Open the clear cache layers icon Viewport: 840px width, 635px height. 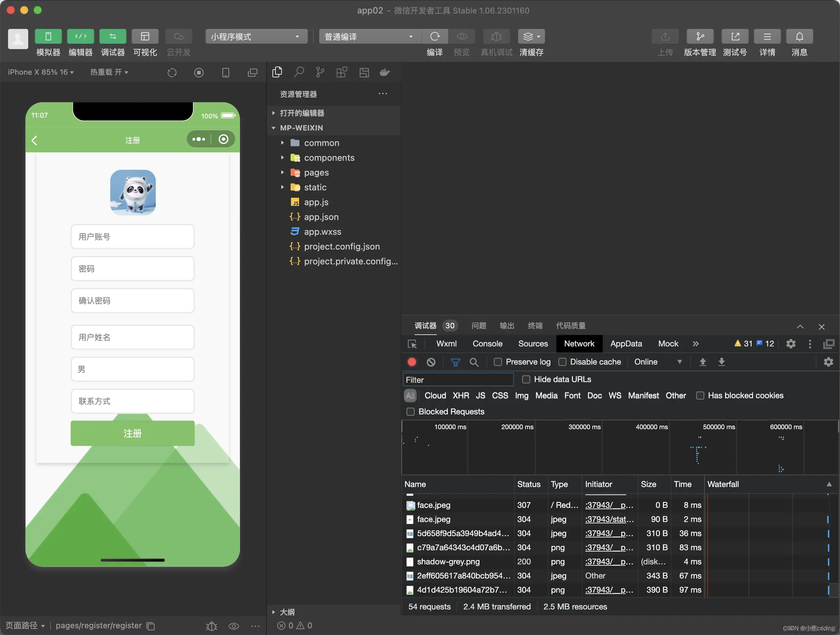pos(528,36)
